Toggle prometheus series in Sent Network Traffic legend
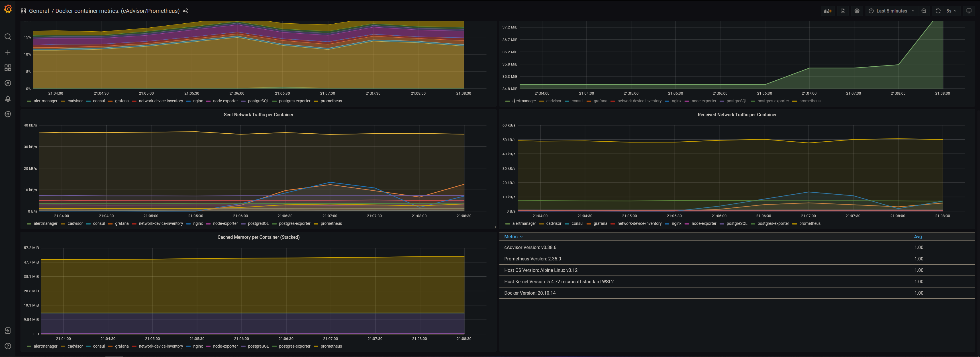This screenshot has height=357, width=980. point(331,223)
